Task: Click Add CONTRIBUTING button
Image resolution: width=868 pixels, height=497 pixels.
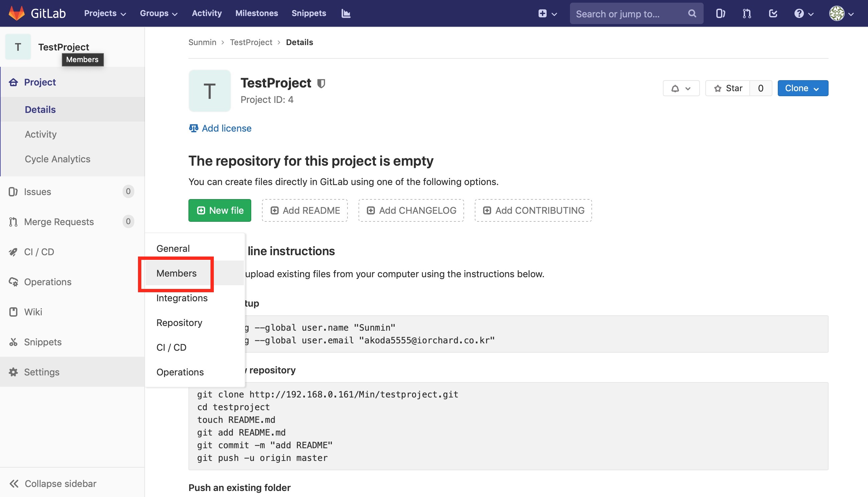Action: click(533, 210)
